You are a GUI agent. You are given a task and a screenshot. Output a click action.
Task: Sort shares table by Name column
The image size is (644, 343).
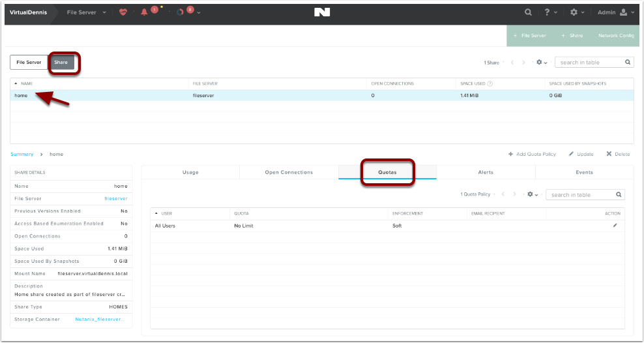26,83
